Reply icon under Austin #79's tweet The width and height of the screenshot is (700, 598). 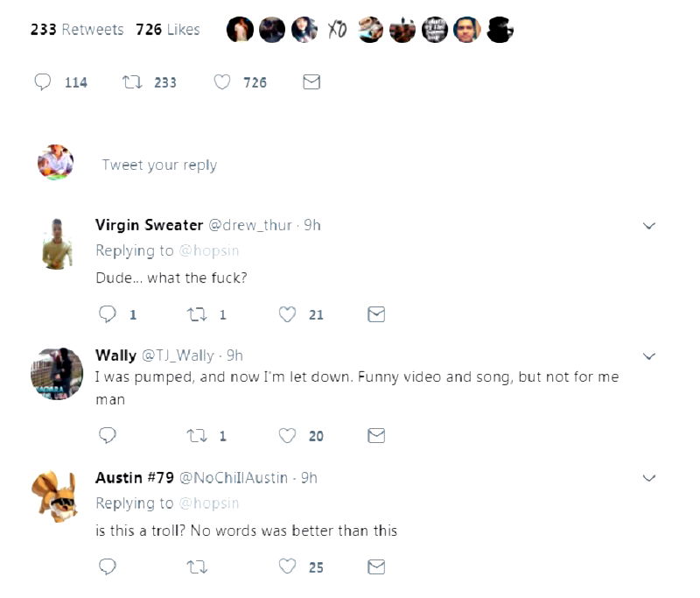click(x=108, y=566)
